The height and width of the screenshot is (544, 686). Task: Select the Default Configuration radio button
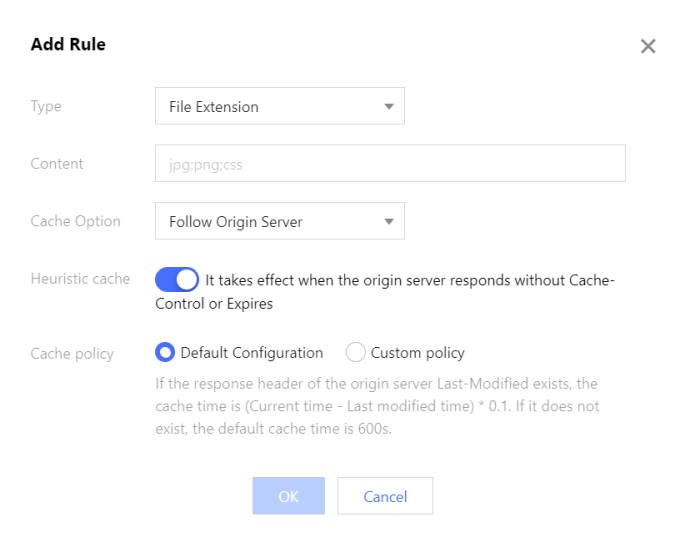coord(165,352)
